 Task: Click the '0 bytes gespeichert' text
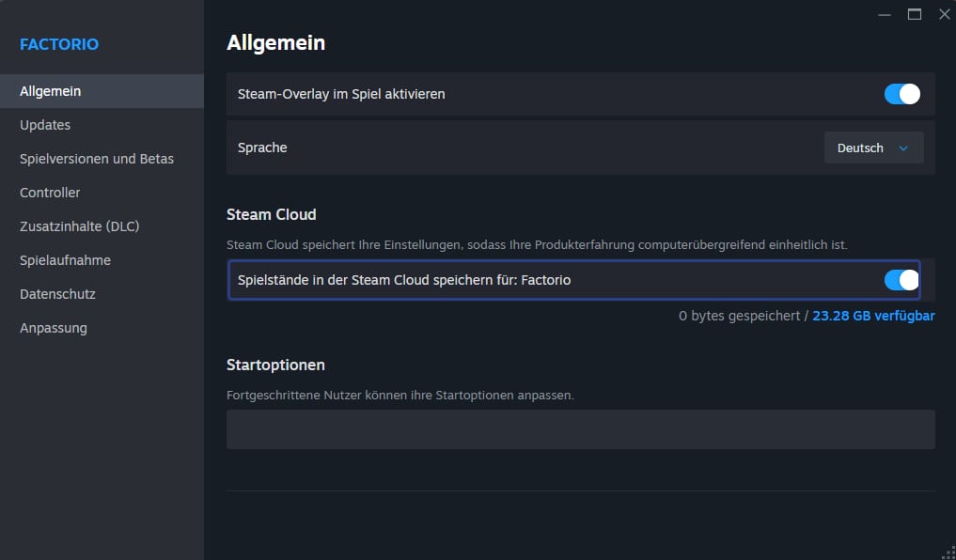[x=739, y=316]
